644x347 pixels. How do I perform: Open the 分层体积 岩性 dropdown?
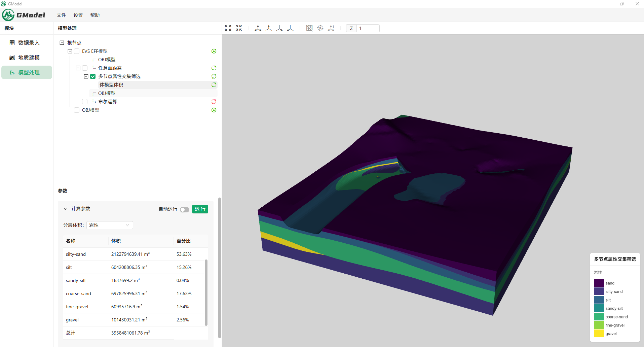[110, 225]
